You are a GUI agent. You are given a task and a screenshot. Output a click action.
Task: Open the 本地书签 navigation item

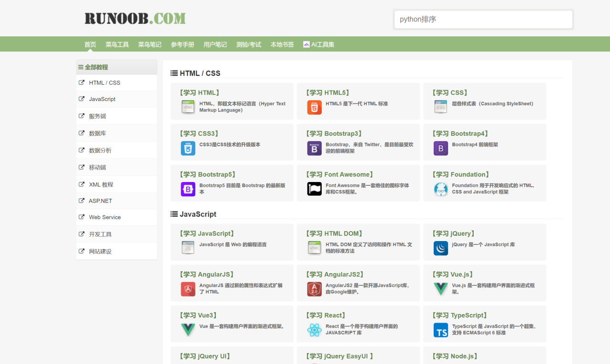pos(282,44)
